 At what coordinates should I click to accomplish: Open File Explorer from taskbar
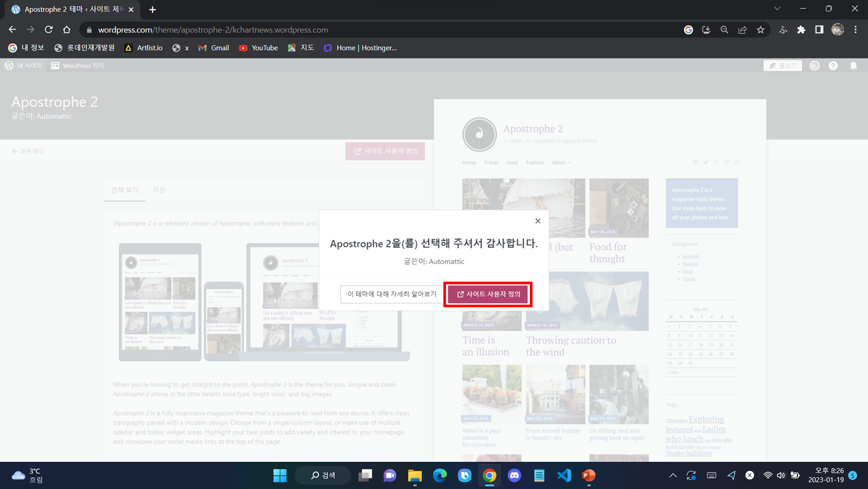pyautogui.click(x=415, y=475)
